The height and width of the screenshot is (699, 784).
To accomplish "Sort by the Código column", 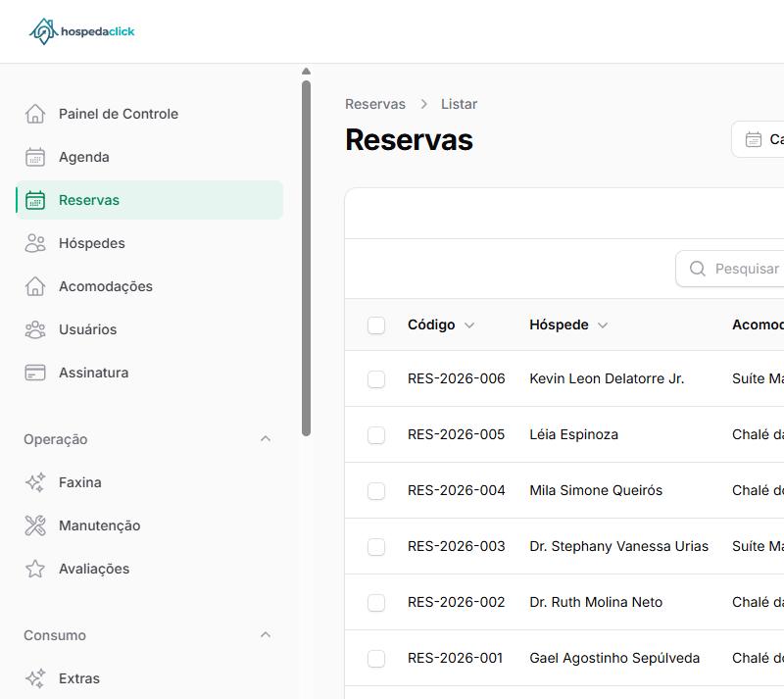I will coord(440,325).
